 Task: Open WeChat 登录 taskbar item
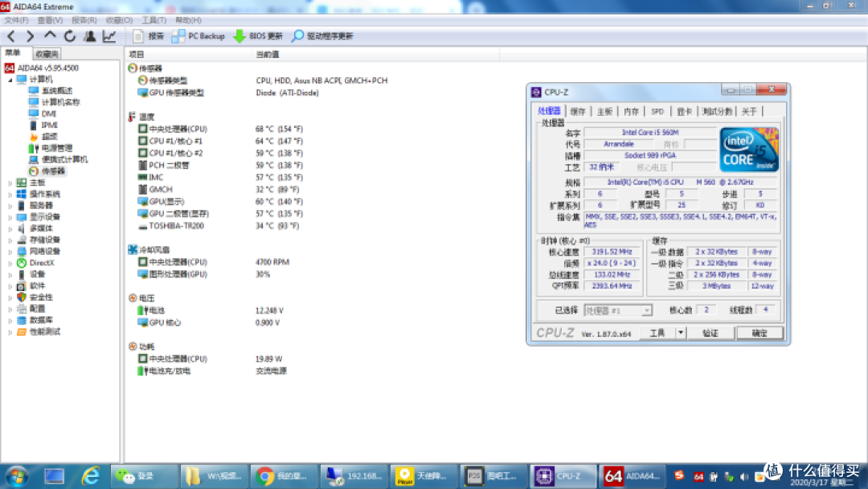click(x=144, y=476)
